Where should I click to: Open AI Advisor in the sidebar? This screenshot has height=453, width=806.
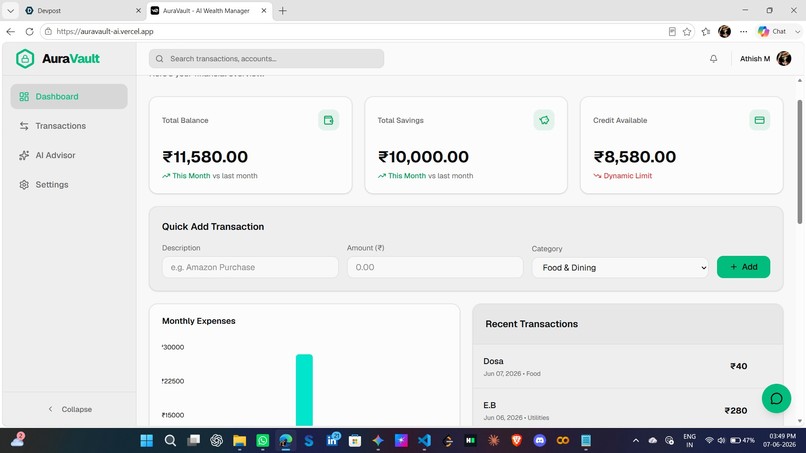(x=69, y=155)
